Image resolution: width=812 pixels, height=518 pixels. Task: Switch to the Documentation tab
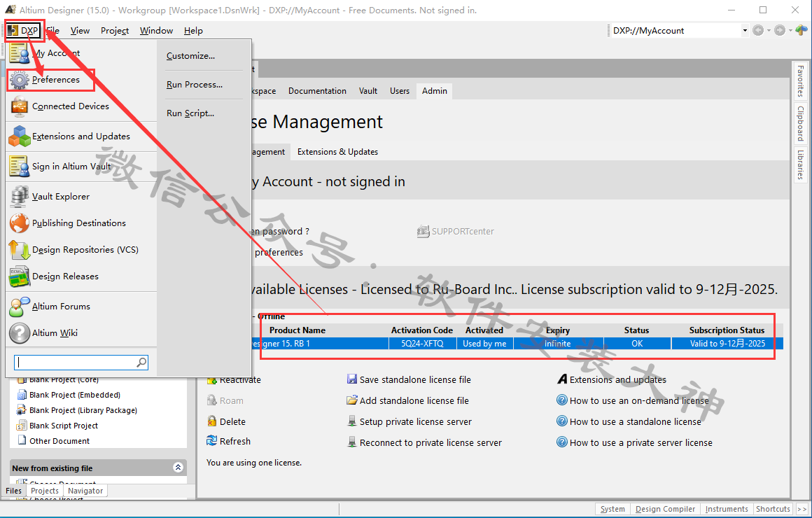pyautogui.click(x=317, y=91)
